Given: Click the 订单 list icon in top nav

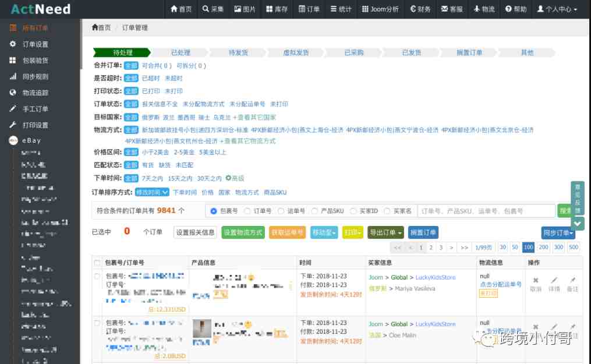Looking at the screenshot, I should point(302,9).
